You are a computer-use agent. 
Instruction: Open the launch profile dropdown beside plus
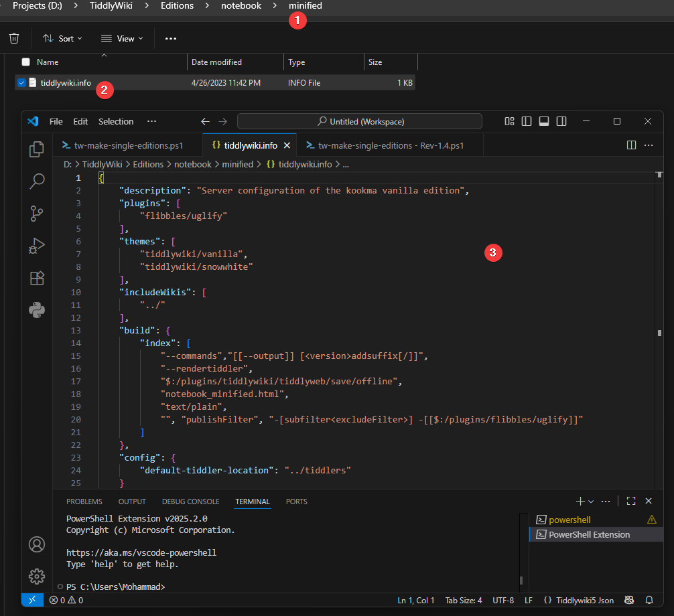(591, 502)
